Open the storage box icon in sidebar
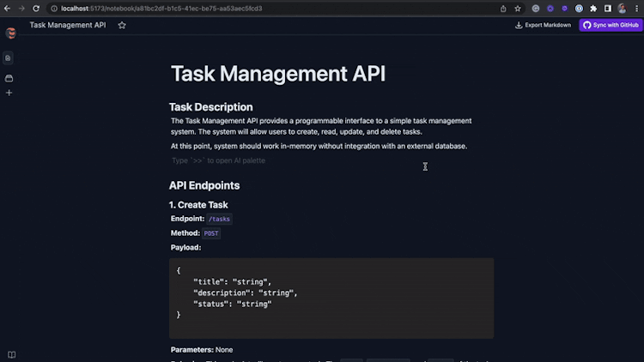The height and width of the screenshot is (362, 644). click(x=9, y=78)
